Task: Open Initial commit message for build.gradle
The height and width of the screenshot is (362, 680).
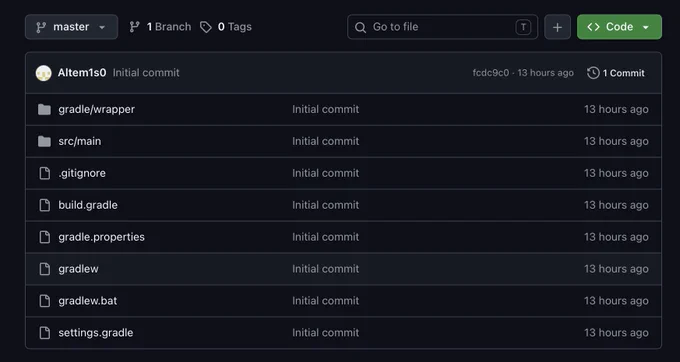Action: click(x=326, y=205)
